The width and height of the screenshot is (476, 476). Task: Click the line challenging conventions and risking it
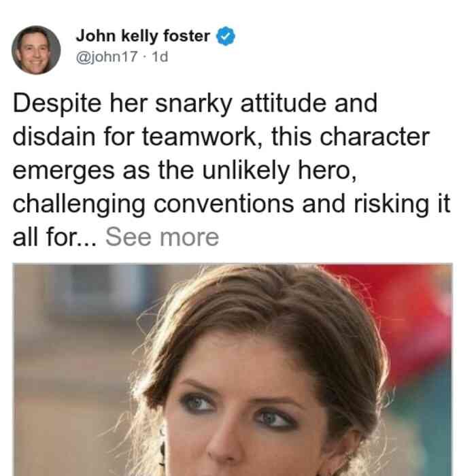click(x=231, y=204)
